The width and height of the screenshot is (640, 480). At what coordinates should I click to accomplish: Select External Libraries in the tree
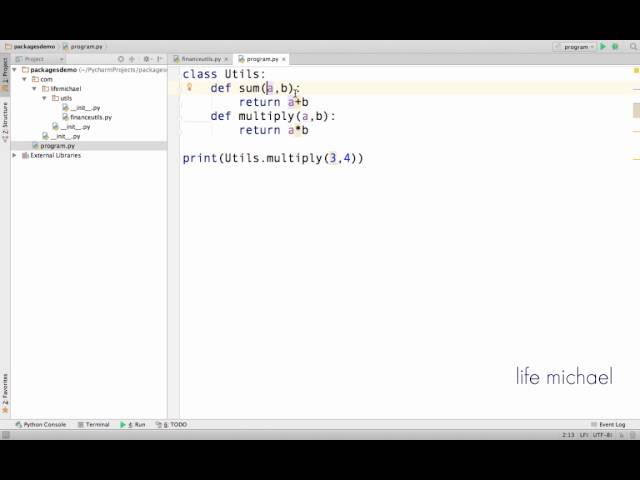coord(51,156)
